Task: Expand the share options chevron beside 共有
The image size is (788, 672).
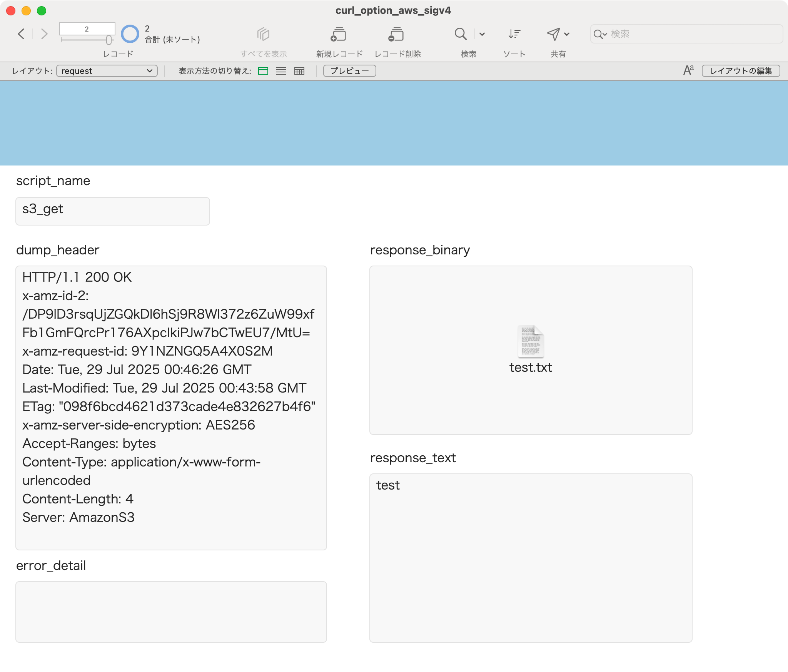Action: coord(567,34)
